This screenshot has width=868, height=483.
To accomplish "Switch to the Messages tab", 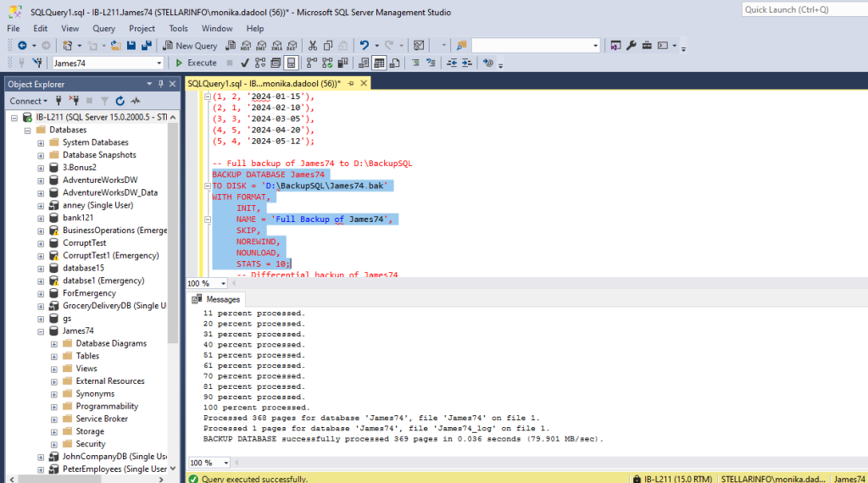I will point(216,299).
